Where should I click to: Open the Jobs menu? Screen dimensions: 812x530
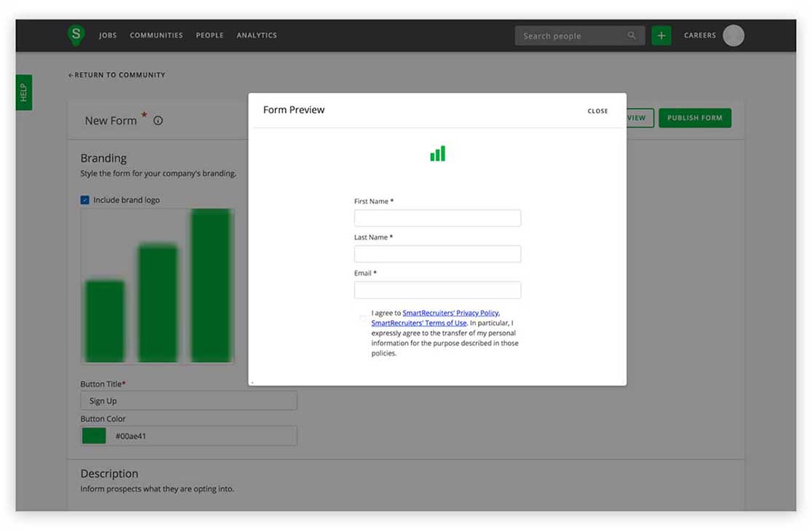(108, 36)
